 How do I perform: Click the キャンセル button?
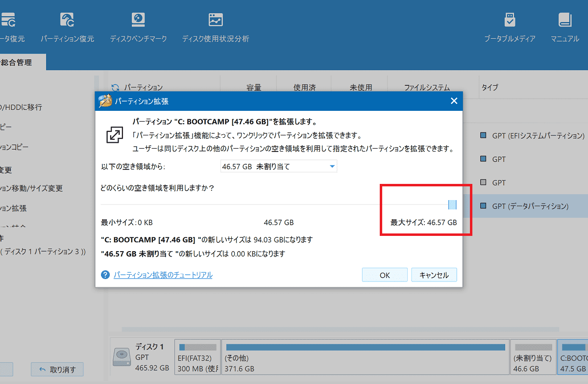pyautogui.click(x=434, y=275)
